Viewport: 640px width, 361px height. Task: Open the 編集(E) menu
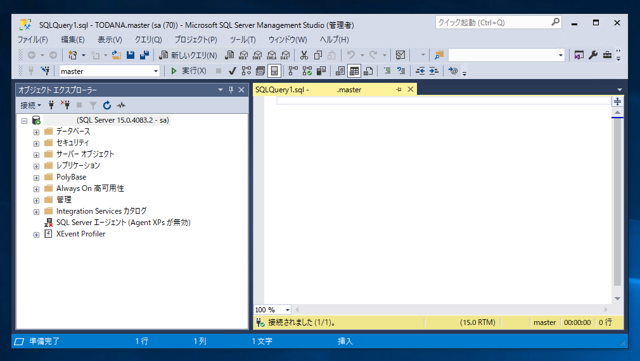[x=73, y=40]
